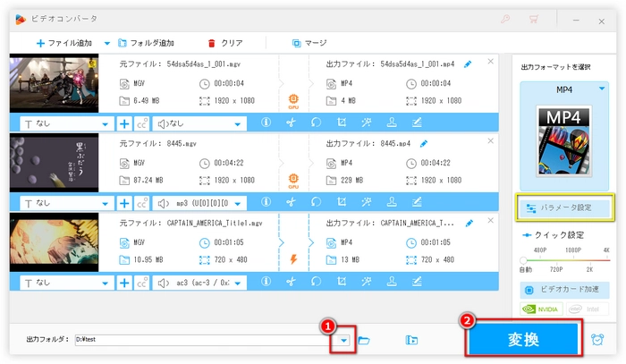626x364 pixels.
Task: Edit output name of 8445.mp4 with pencil
Action: click(x=424, y=142)
